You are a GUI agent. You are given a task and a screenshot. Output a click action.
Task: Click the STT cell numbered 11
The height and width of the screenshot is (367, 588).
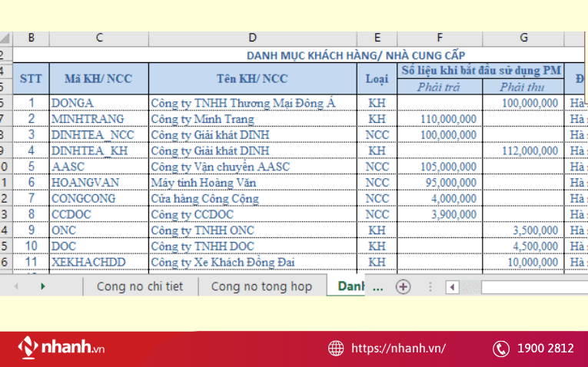(x=31, y=262)
